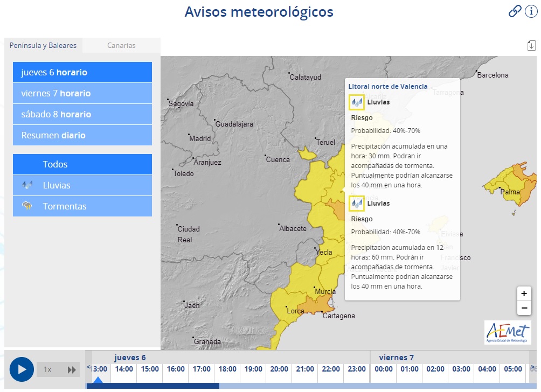Click the zoom in plus icon on map
This screenshot has height=392, width=541.
tap(524, 293)
